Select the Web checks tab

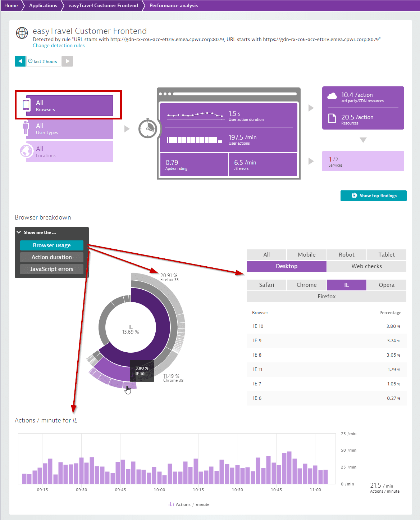[x=367, y=266]
